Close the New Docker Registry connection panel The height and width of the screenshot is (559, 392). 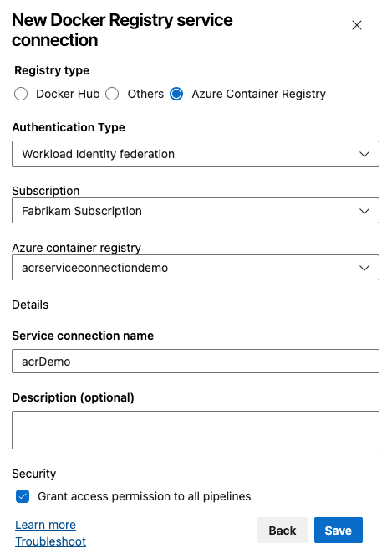point(356,25)
